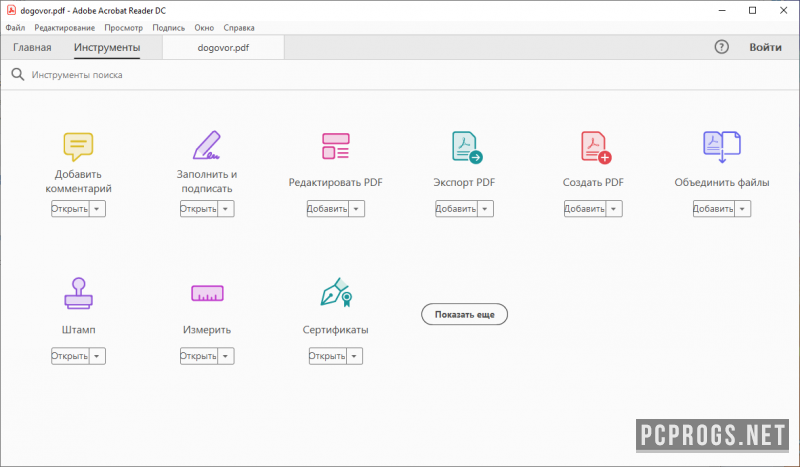Click the Stamp tool icon

coord(78,293)
